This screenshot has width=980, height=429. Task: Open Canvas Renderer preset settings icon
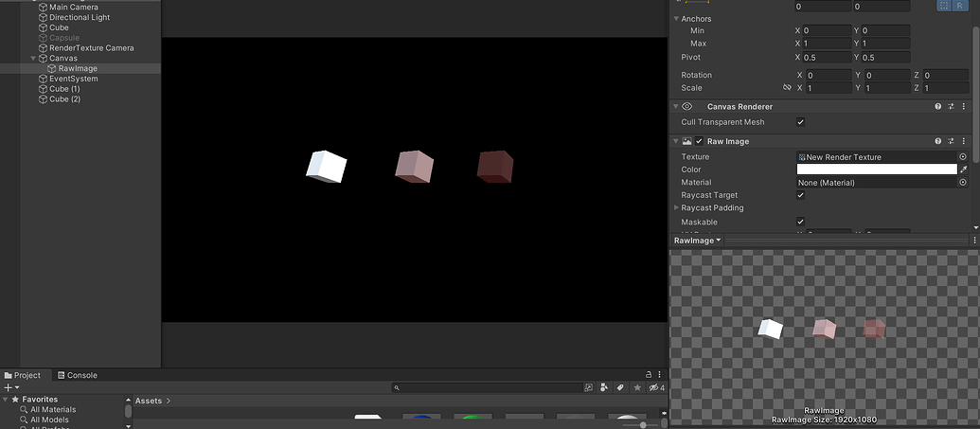coord(950,107)
